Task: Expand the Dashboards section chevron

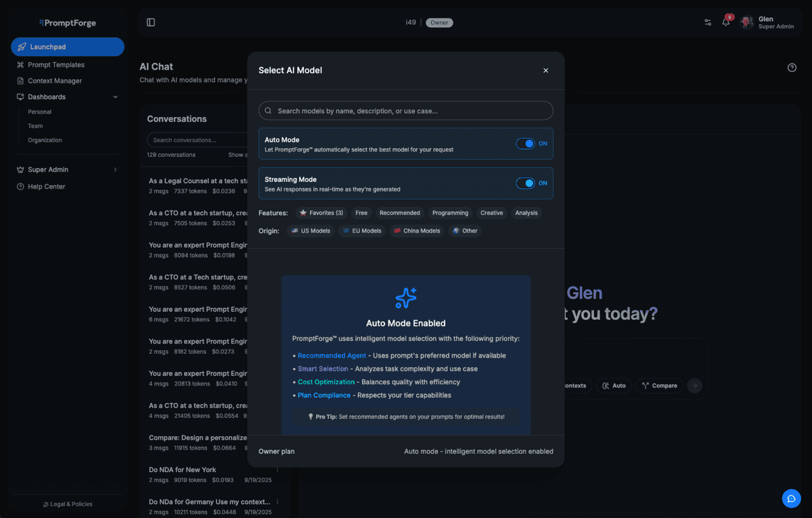Action: coord(116,97)
